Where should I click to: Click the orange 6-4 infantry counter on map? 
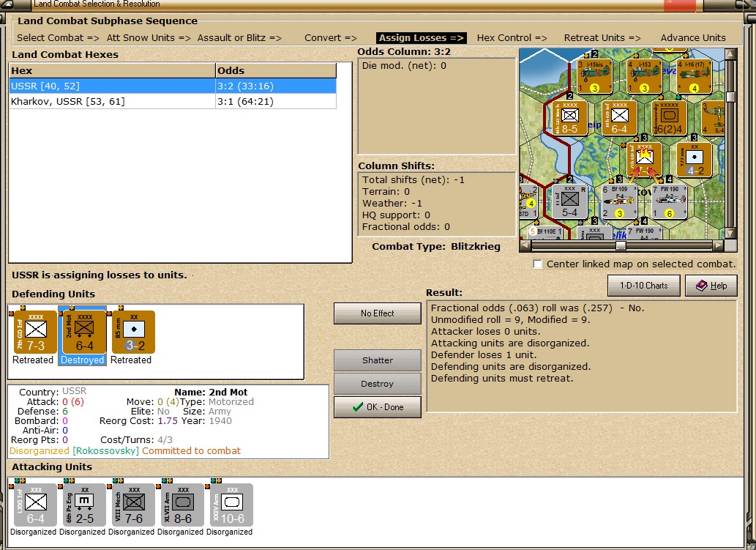(620, 118)
